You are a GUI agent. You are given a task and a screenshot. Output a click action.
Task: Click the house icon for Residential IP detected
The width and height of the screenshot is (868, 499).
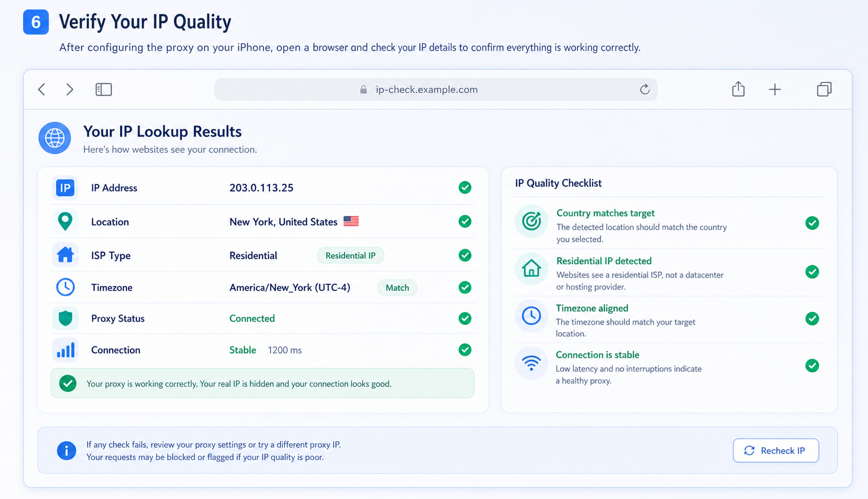532,269
